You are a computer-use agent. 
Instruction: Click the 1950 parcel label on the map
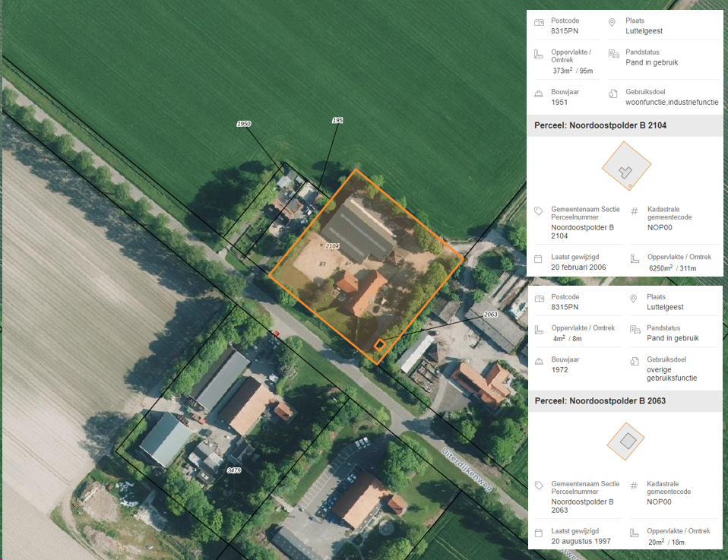[244, 124]
